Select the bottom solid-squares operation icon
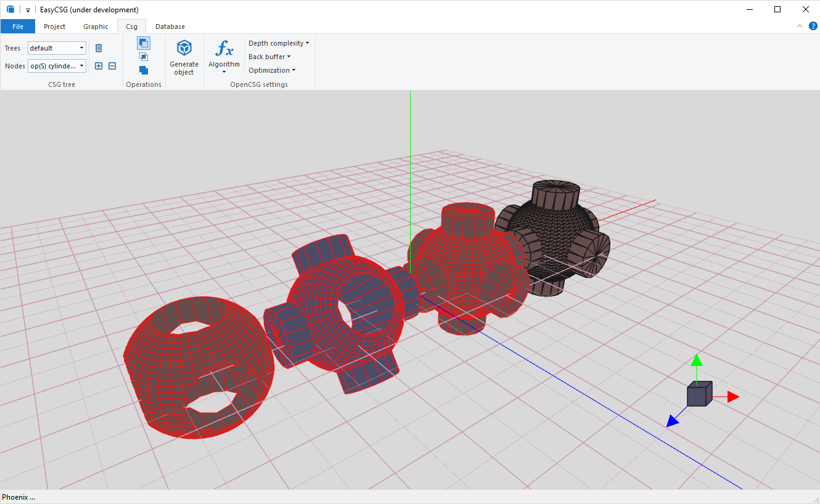This screenshot has width=820, height=504. coord(144,70)
